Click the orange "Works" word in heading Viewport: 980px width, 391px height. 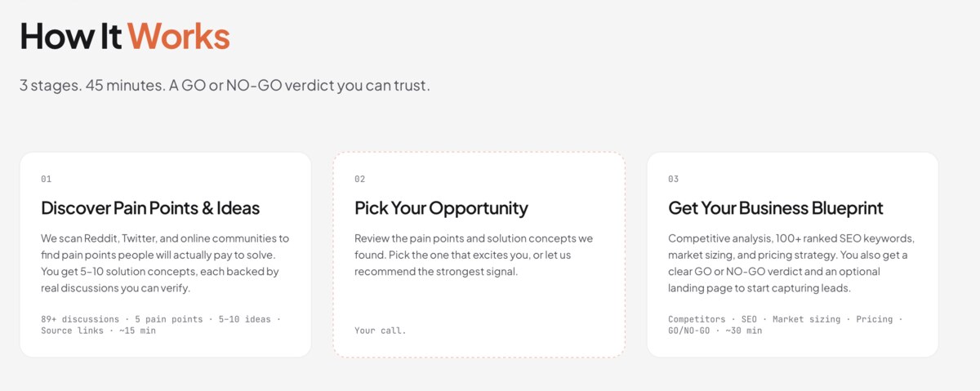pyautogui.click(x=178, y=36)
